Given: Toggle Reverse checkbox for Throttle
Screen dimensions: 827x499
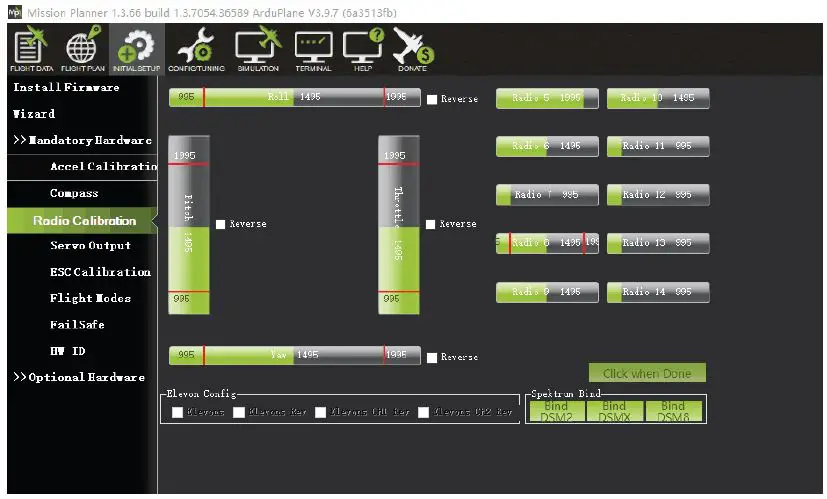Looking at the screenshot, I should [430, 224].
